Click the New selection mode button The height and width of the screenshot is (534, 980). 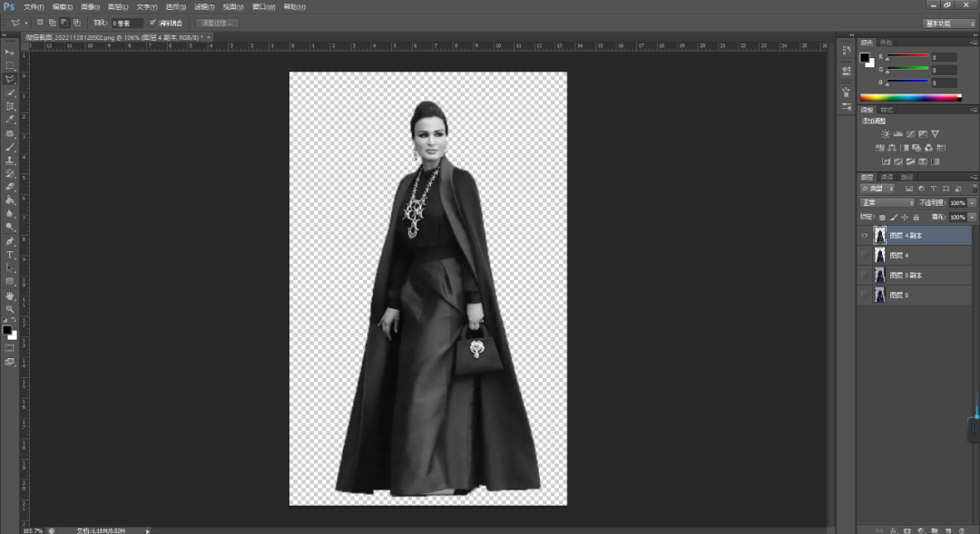click(x=40, y=23)
